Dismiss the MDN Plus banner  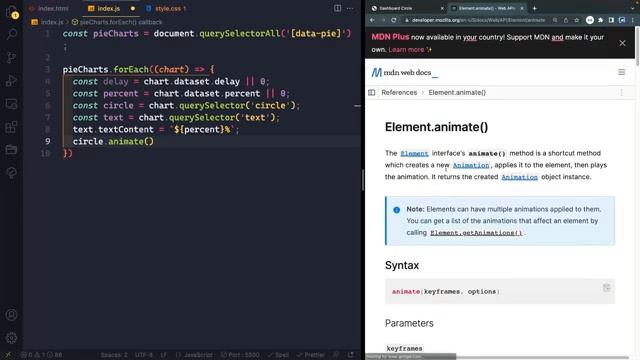[x=622, y=43]
